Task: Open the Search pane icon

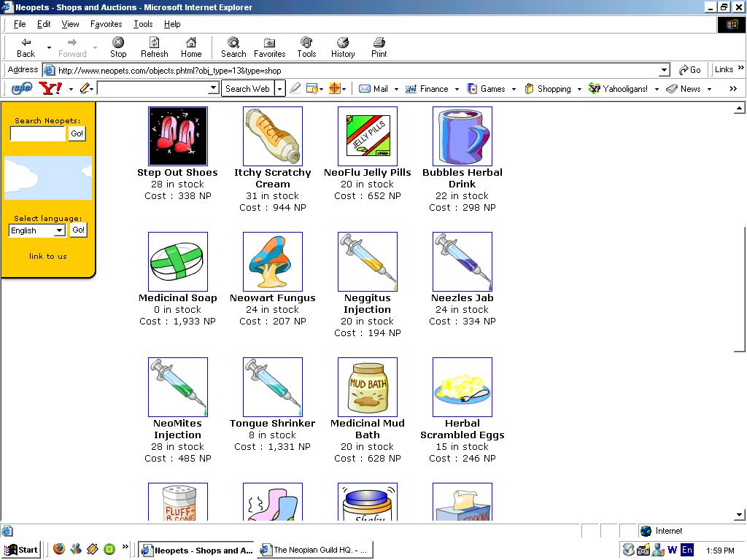Action: click(x=233, y=47)
